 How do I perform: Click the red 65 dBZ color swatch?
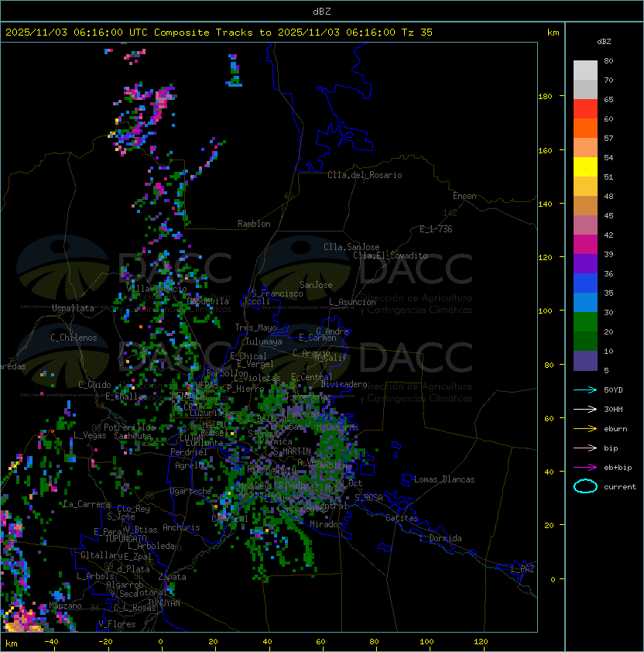click(x=585, y=109)
